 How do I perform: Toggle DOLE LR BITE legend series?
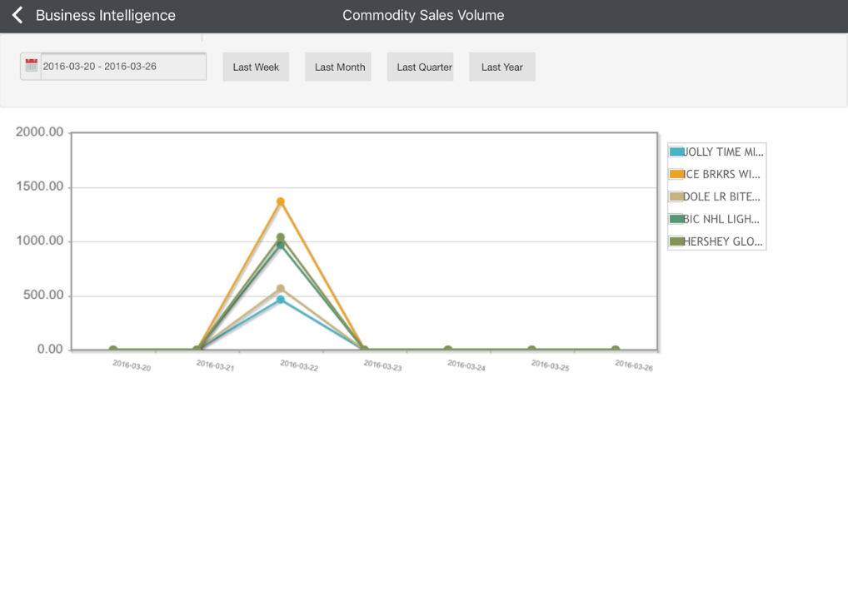click(x=723, y=196)
